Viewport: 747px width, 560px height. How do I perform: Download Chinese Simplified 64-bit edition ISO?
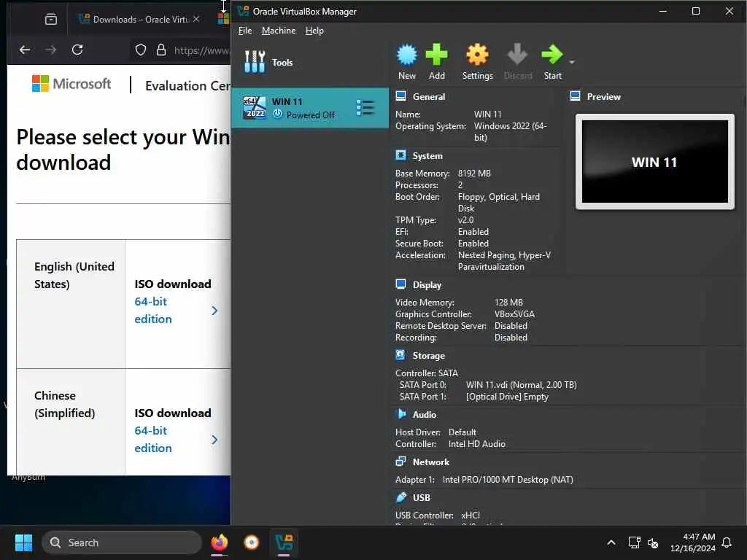pos(153,439)
